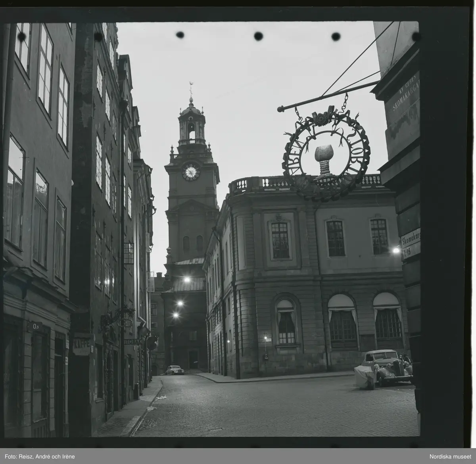Screen dimensions: 476x464
Task: Click the small '03' house number sign
Action: pos(35,326)
